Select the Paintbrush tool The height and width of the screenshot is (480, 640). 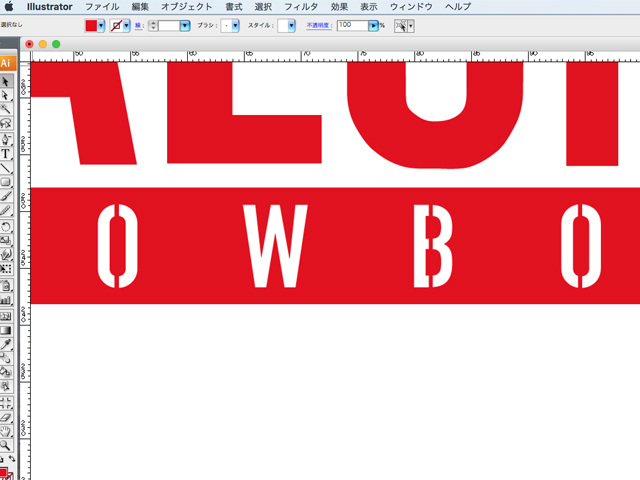click(6, 197)
